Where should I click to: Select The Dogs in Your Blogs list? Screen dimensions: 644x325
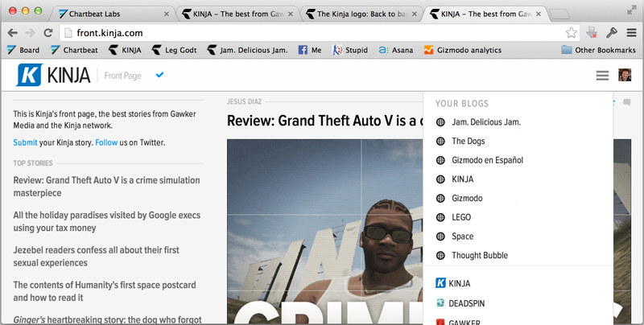coord(469,141)
